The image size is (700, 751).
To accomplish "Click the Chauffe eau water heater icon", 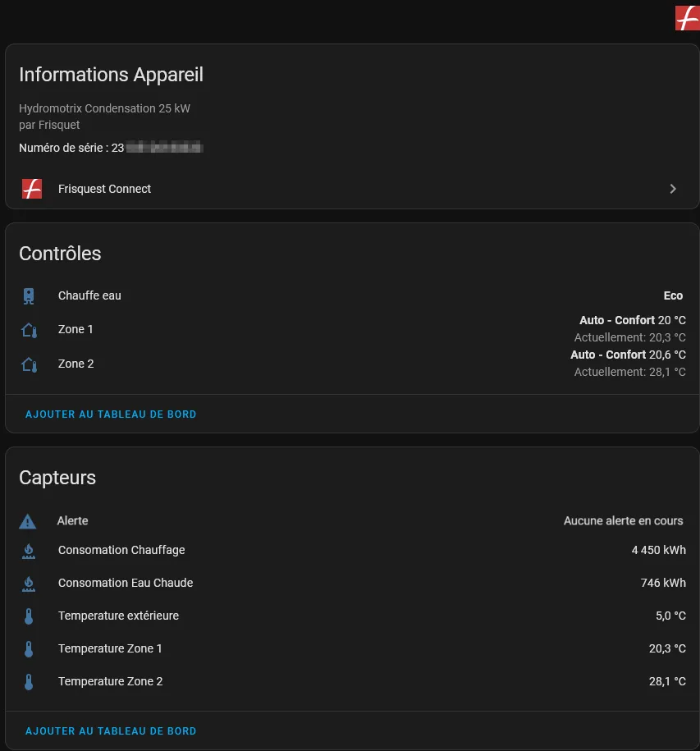I will coord(29,296).
